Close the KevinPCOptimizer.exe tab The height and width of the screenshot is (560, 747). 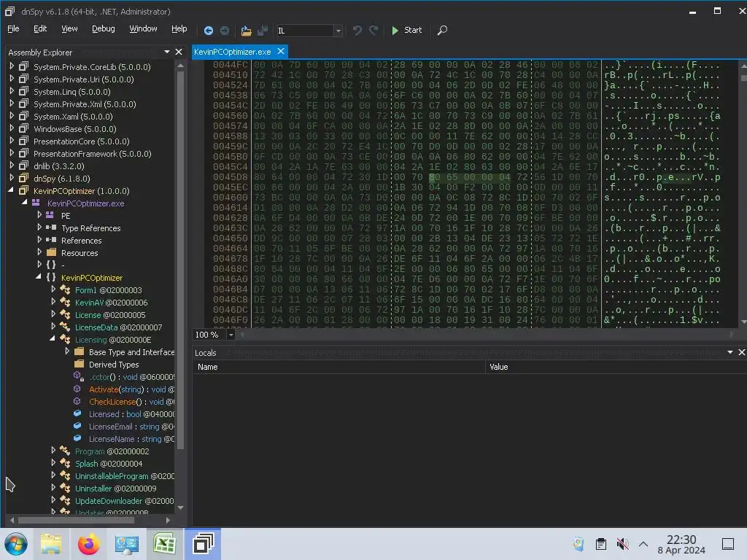click(281, 51)
